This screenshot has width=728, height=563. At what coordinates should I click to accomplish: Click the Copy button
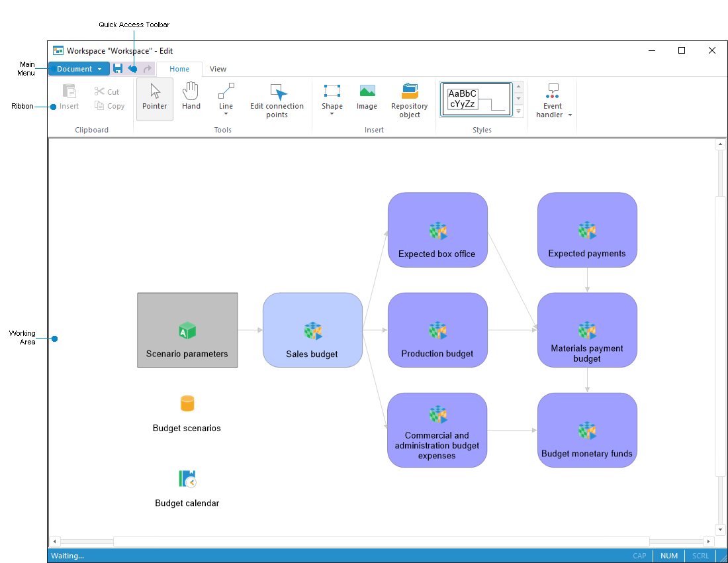point(110,106)
